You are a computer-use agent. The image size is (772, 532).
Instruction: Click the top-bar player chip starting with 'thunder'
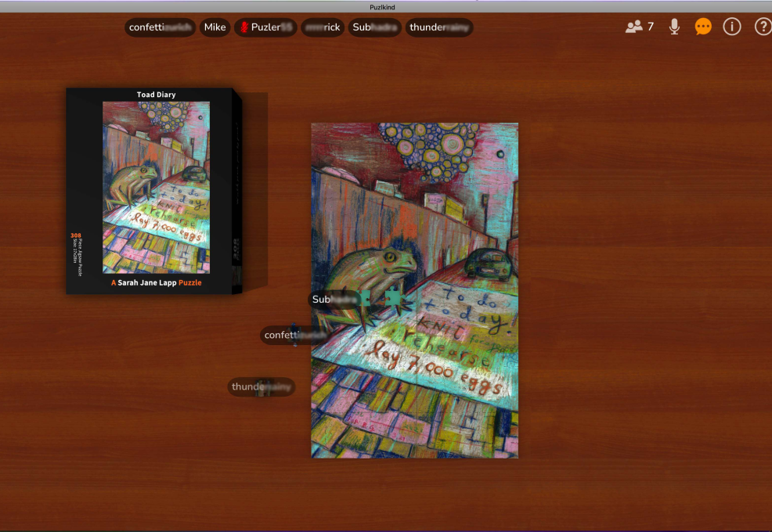(438, 27)
